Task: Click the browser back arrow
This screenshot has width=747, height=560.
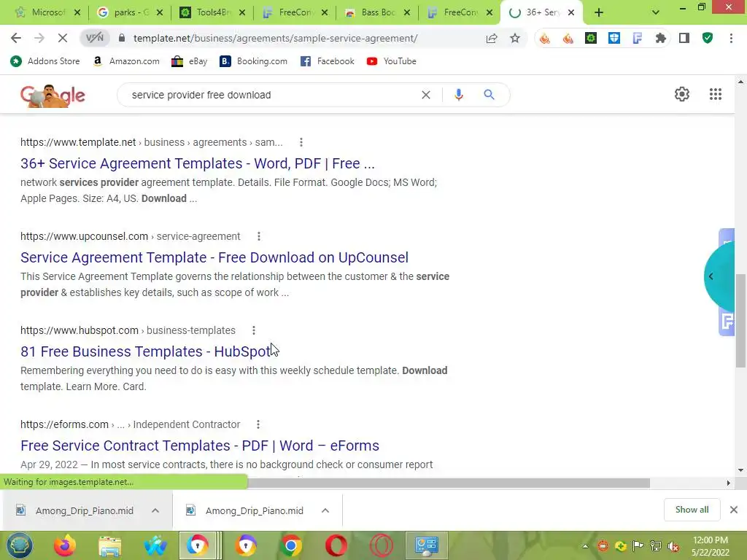Action: click(x=16, y=38)
